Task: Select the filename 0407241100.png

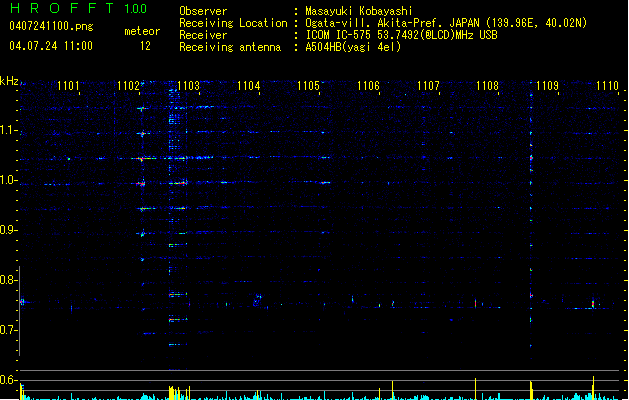Action: [51, 27]
